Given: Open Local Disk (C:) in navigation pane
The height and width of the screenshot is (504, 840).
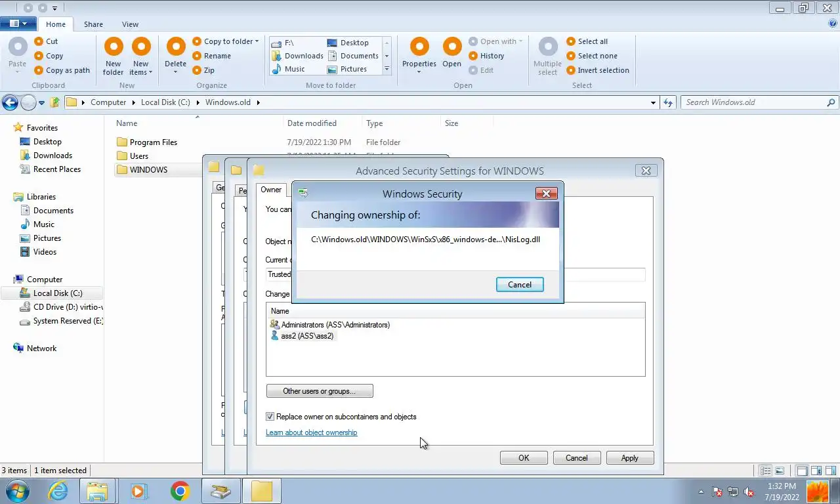Looking at the screenshot, I should (x=52, y=293).
